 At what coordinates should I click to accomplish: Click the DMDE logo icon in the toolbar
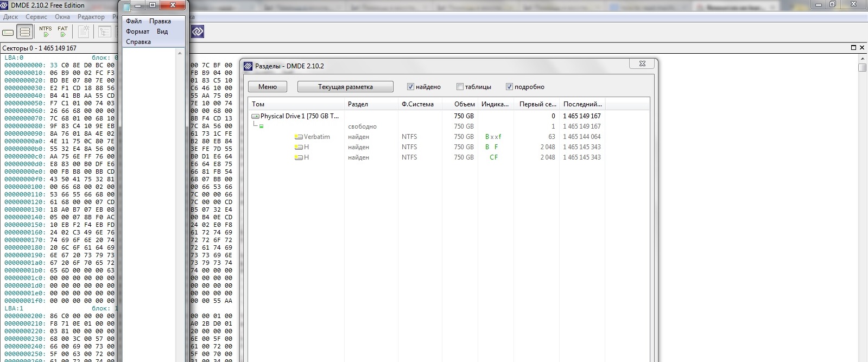point(198,32)
